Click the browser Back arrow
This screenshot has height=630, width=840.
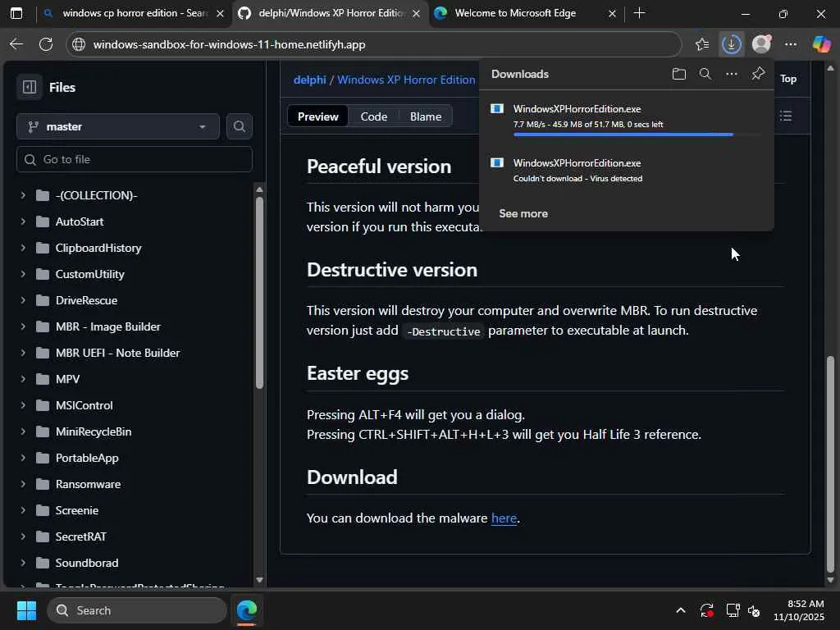click(16, 44)
